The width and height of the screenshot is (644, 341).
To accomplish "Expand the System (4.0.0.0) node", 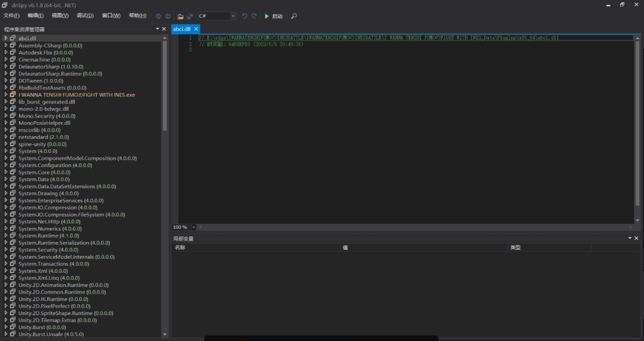I will [5, 151].
